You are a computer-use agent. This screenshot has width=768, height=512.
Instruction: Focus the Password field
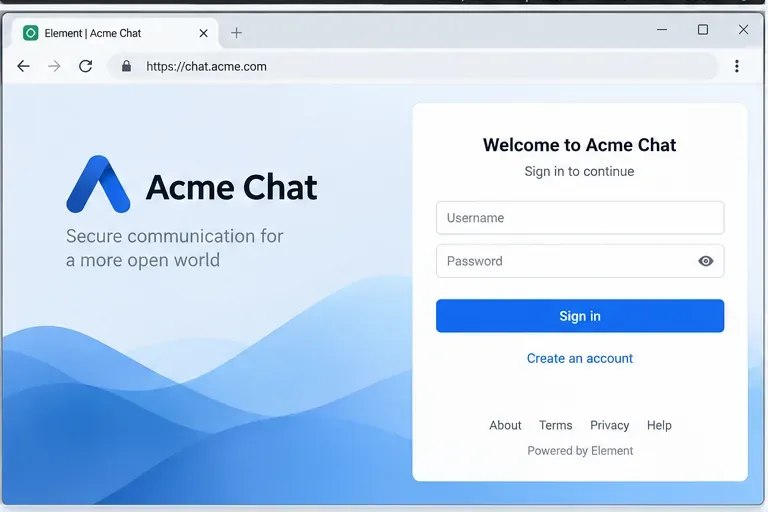(x=580, y=261)
